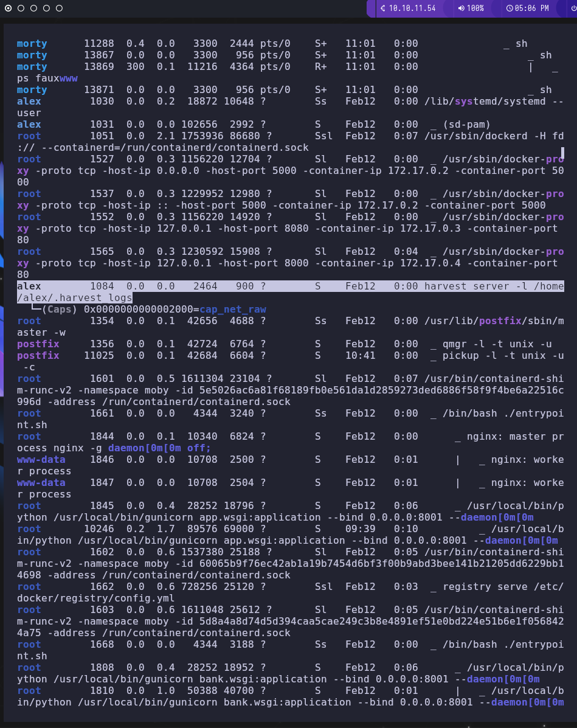577x728 pixels.
Task: Click www-data user on PID 1847 row
Action: click(41, 483)
